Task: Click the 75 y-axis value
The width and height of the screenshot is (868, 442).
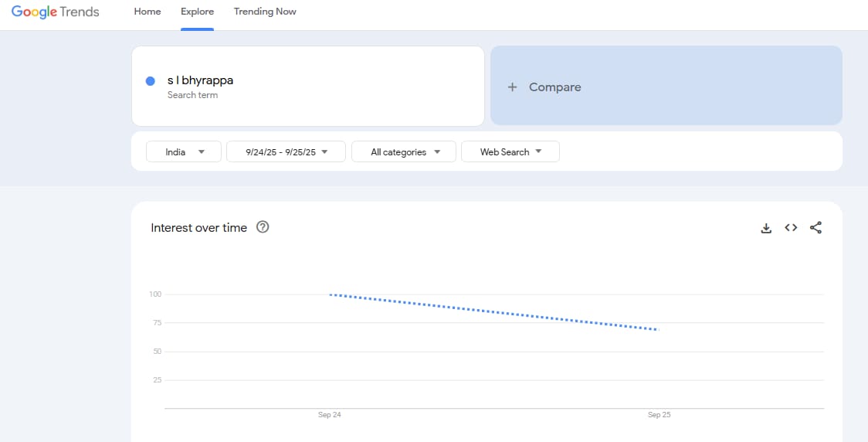Action: click(158, 323)
